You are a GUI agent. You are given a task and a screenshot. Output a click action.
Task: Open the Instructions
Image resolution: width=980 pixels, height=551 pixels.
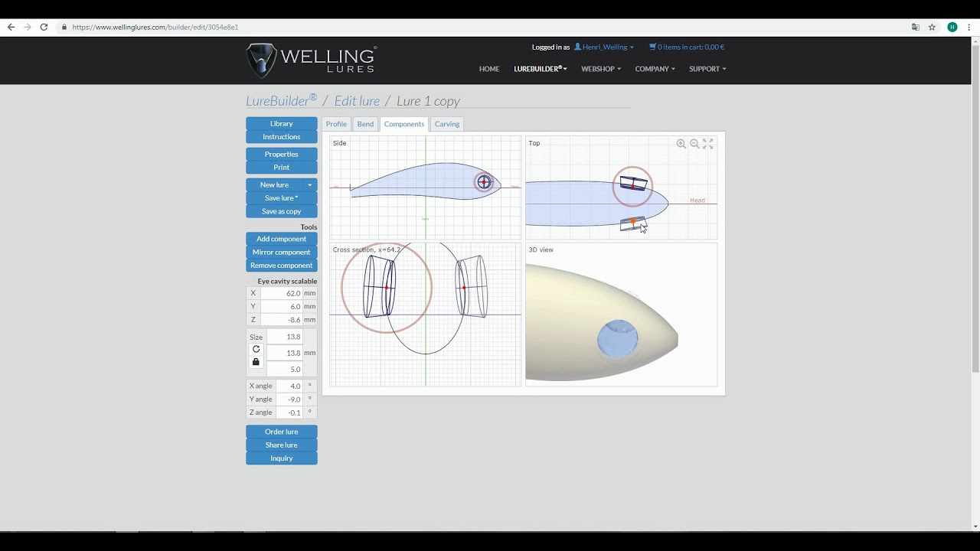click(282, 137)
